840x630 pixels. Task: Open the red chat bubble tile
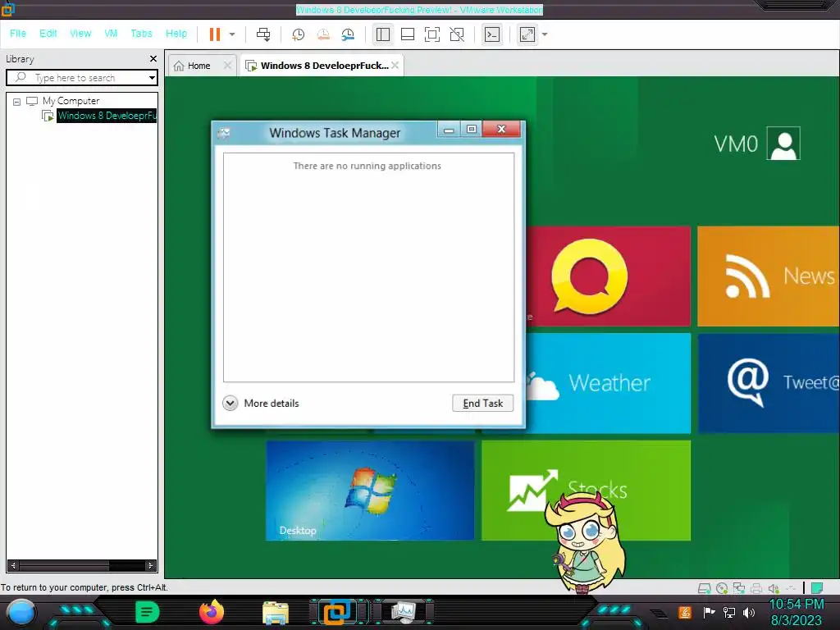[x=609, y=276]
